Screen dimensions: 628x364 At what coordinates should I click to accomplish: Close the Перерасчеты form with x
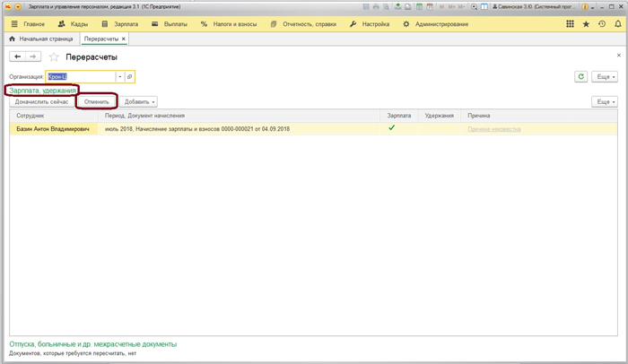point(619,56)
